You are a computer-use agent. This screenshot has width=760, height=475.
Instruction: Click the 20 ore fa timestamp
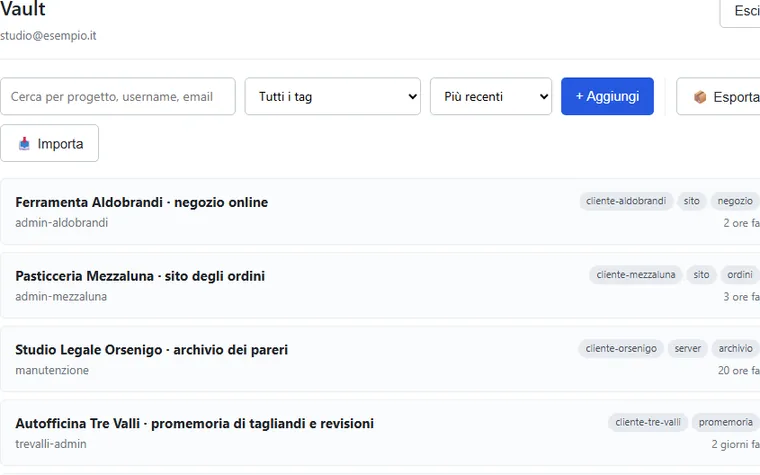[x=738, y=370]
